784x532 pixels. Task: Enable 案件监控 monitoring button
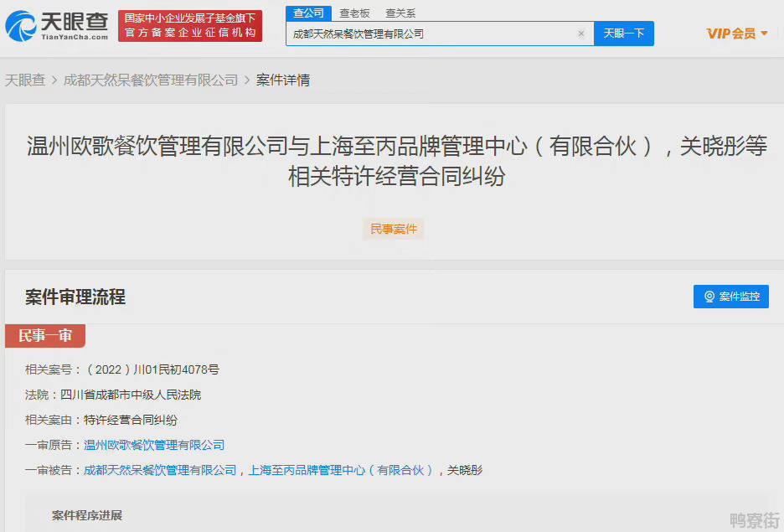[730, 297]
